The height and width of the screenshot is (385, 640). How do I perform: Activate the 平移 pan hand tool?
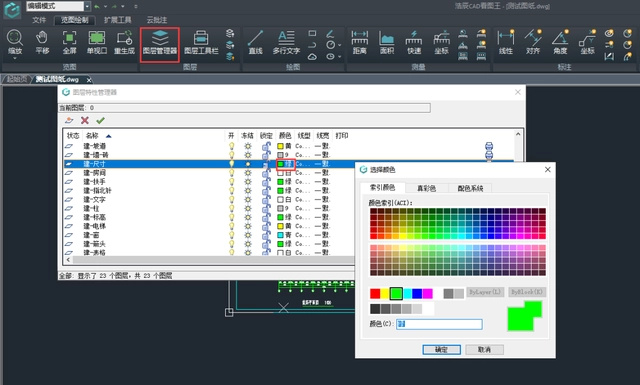coord(42,43)
